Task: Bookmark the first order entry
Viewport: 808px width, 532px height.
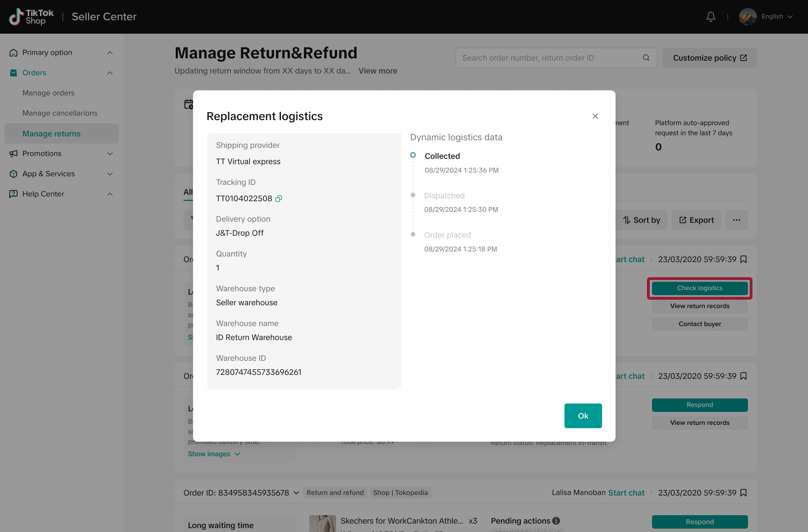Action: [x=743, y=259]
